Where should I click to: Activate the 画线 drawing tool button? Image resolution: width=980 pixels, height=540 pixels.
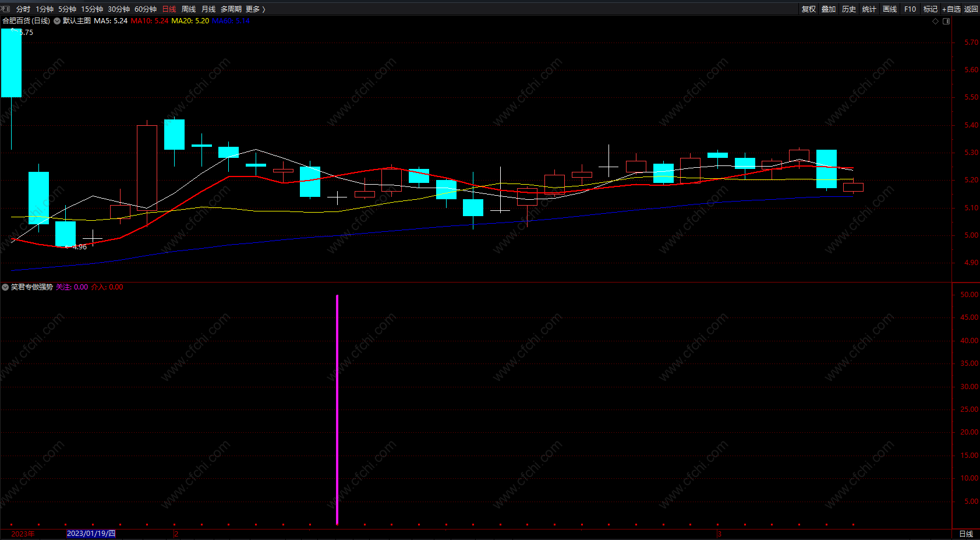point(890,9)
